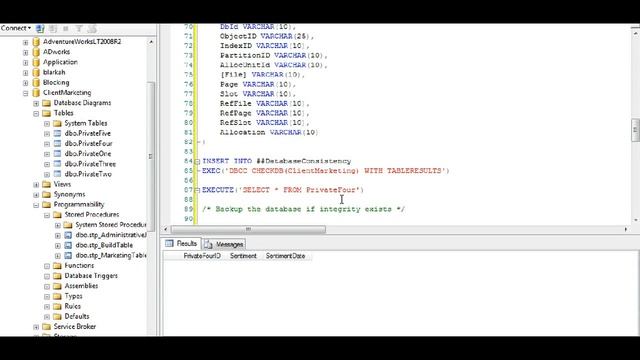Expand the dbo.PrivateFive table node
Viewport: 640px width, 360px height.
tap(47, 134)
